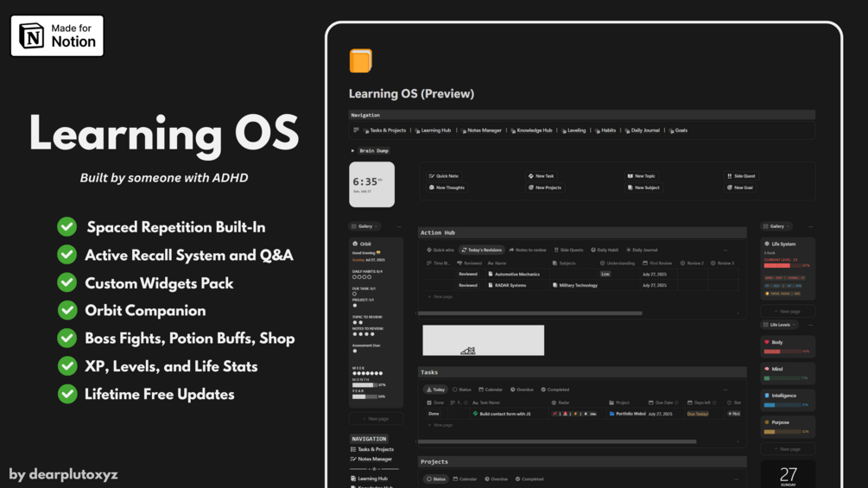Open the Purpose life level card

pyautogui.click(x=788, y=427)
